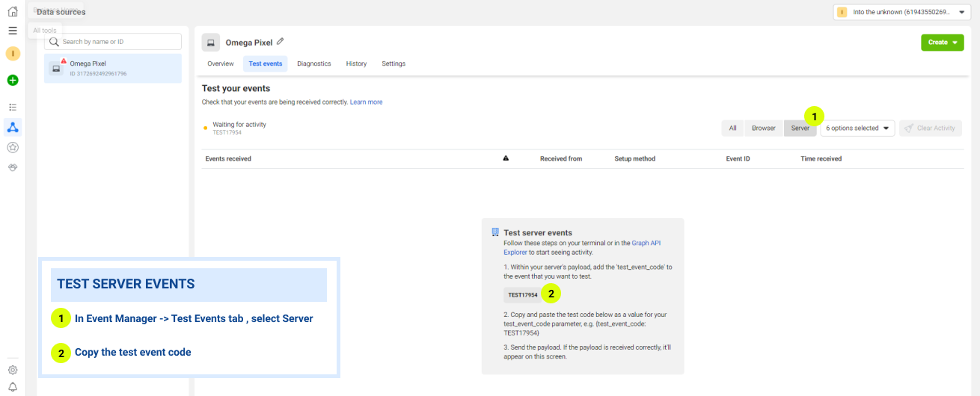Viewport: 980px width, 396px height.
Task: Expand the 6 options selected dropdown
Action: tap(857, 129)
